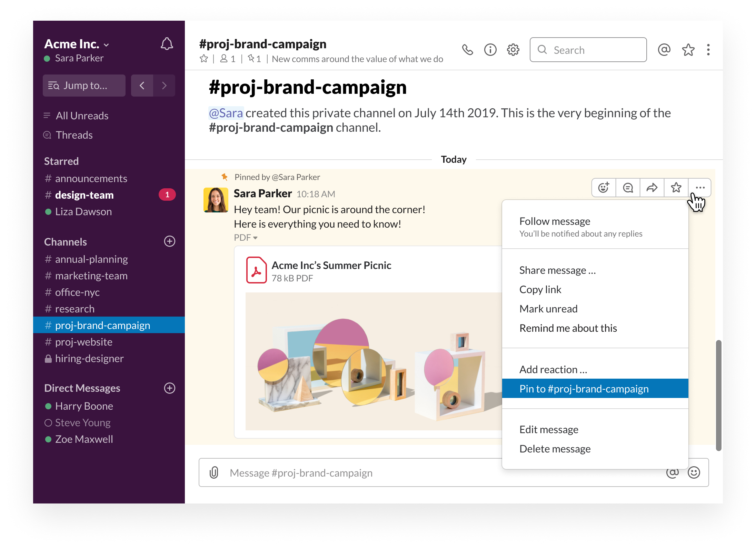Image resolution: width=756 pixels, height=549 pixels.
Task: Choose Copy link from context menu
Action: (x=540, y=289)
